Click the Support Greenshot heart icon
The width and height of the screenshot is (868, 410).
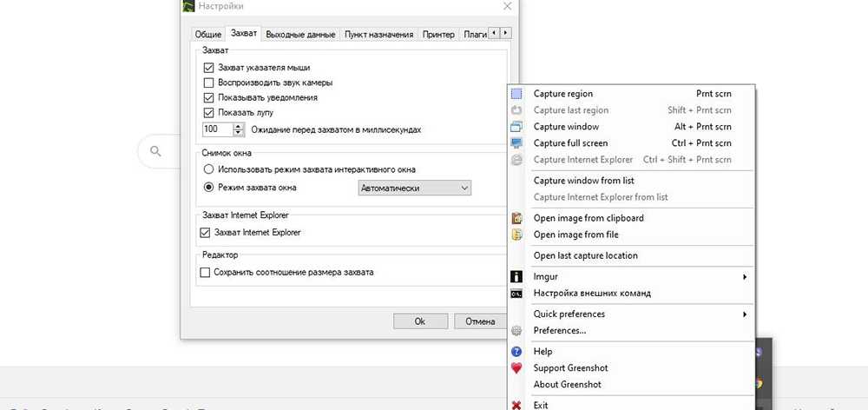(516, 368)
